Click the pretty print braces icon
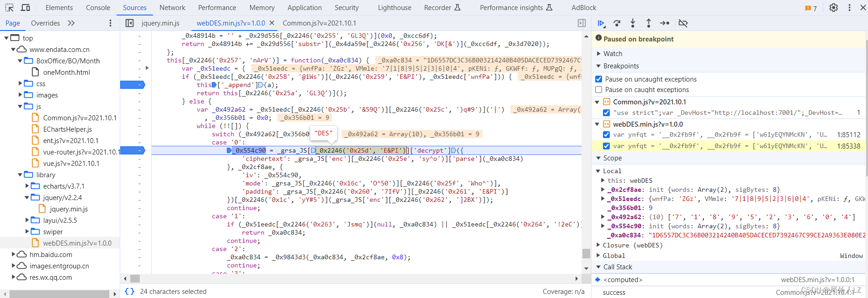868x298 pixels. [129, 291]
